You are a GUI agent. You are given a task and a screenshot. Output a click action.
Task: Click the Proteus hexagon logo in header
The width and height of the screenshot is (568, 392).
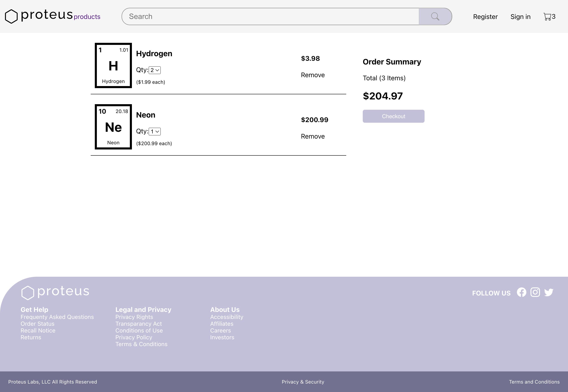(11, 16)
